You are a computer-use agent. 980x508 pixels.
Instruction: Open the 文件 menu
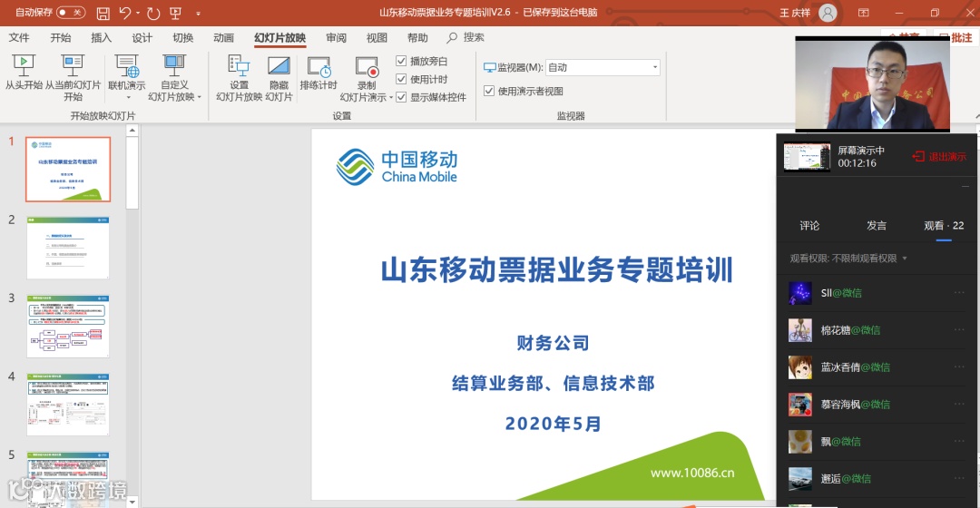tap(19, 37)
